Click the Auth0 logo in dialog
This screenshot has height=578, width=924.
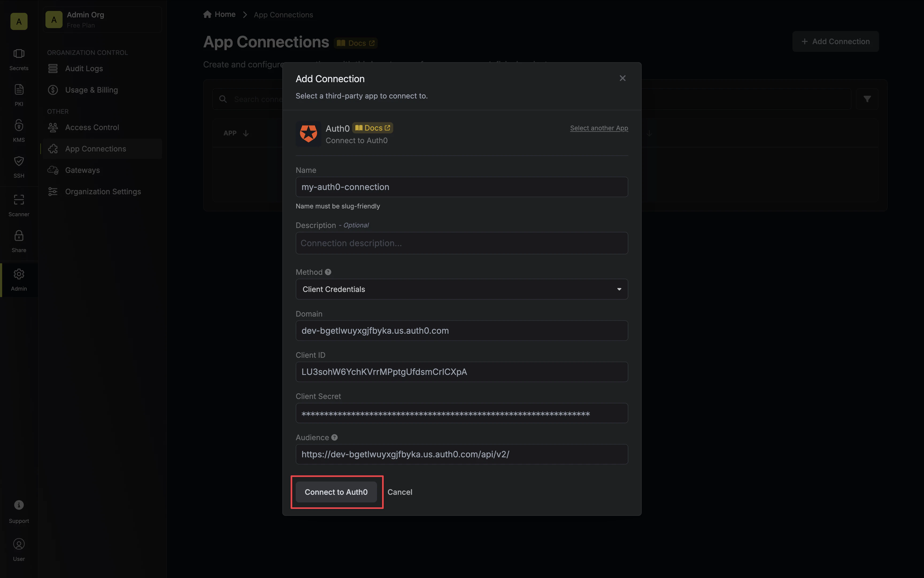point(309,134)
